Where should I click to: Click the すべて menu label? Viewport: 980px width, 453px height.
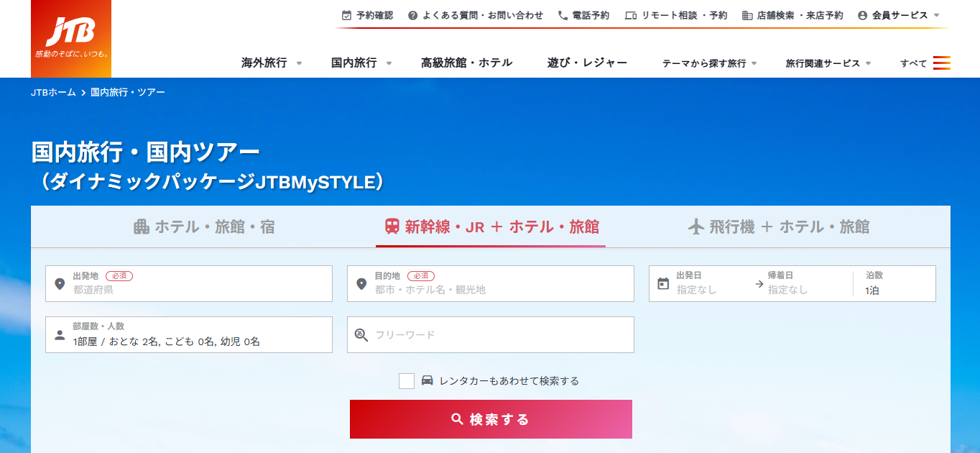914,63
